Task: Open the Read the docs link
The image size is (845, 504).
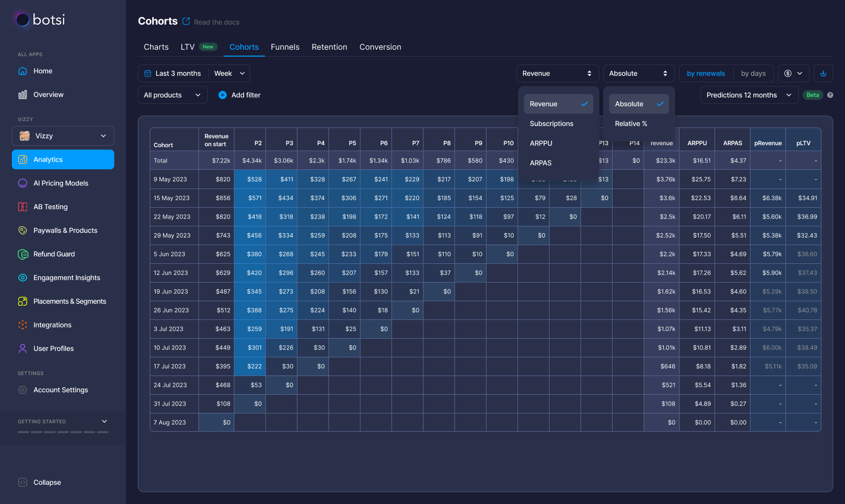Action: click(x=217, y=22)
